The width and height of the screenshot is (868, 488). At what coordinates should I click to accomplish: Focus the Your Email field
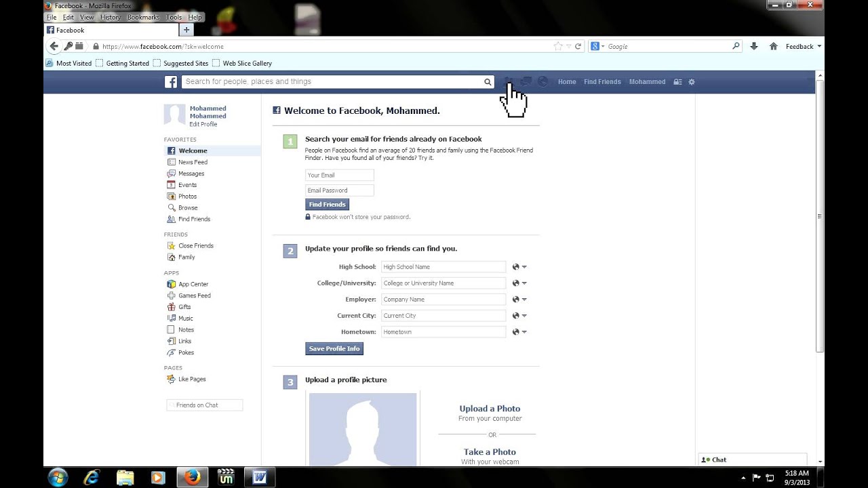coord(339,175)
